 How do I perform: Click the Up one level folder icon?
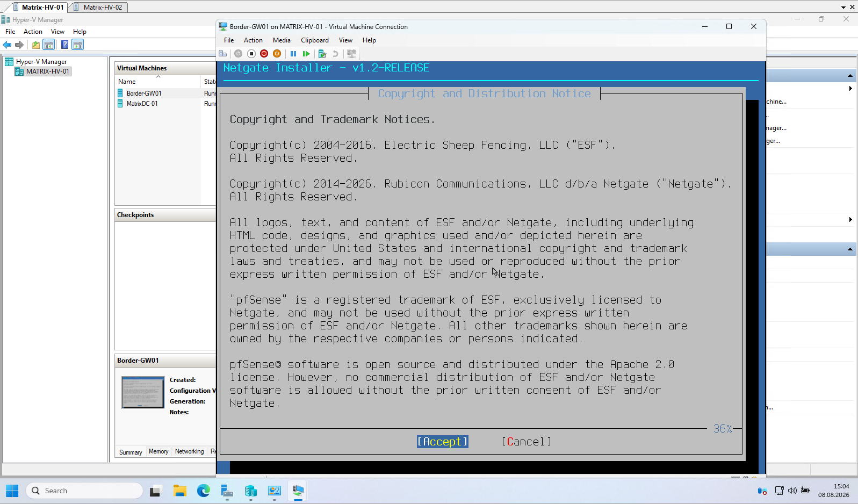coord(35,45)
